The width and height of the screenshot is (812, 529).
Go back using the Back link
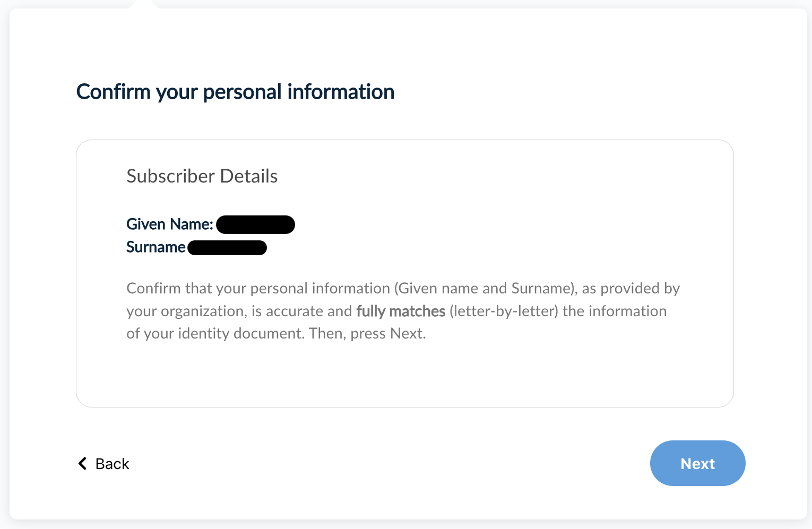click(112, 464)
